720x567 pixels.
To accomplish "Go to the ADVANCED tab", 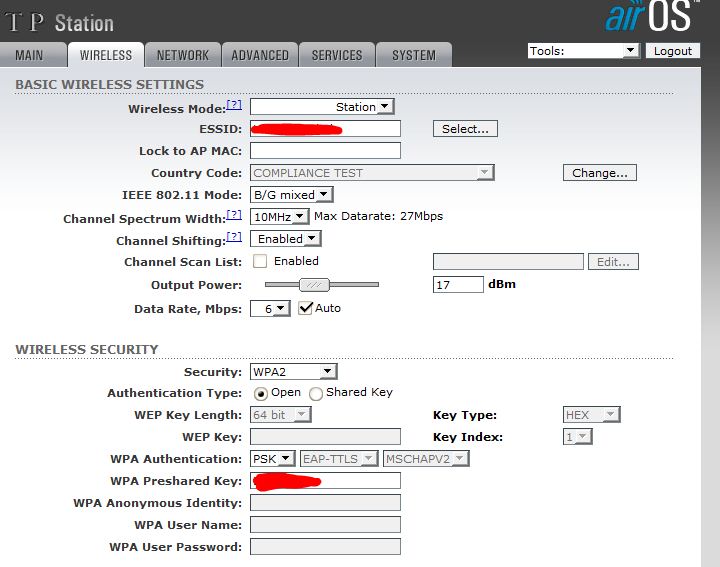I will 260,56.
